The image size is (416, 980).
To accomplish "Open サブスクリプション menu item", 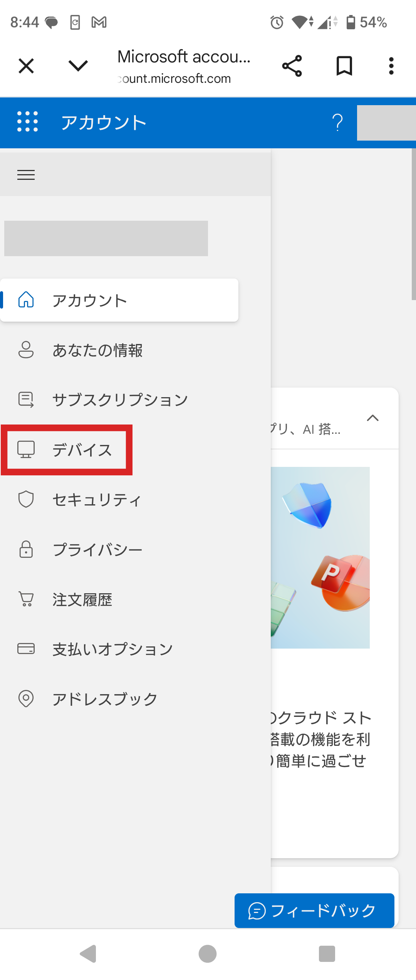I will point(119,399).
